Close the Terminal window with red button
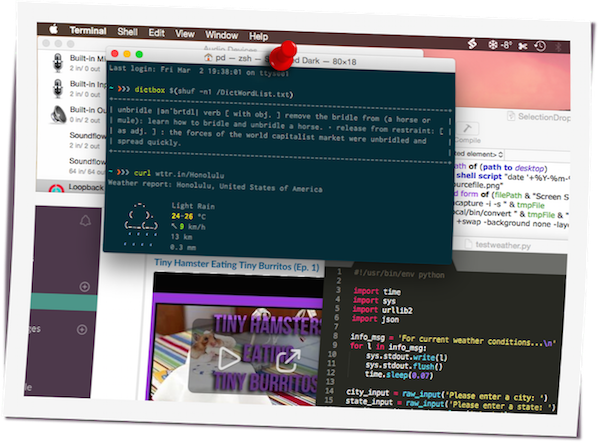Image resolution: width=600 pixels, height=442 pixels. point(114,53)
